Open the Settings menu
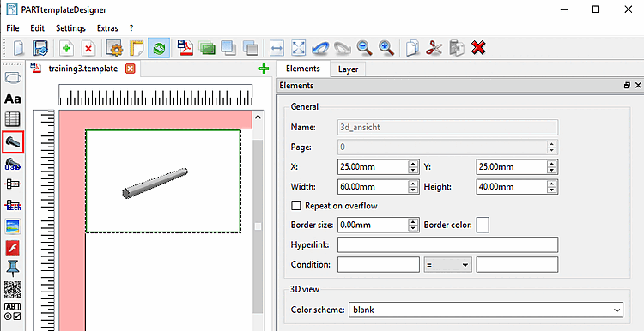 click(70, 28)
